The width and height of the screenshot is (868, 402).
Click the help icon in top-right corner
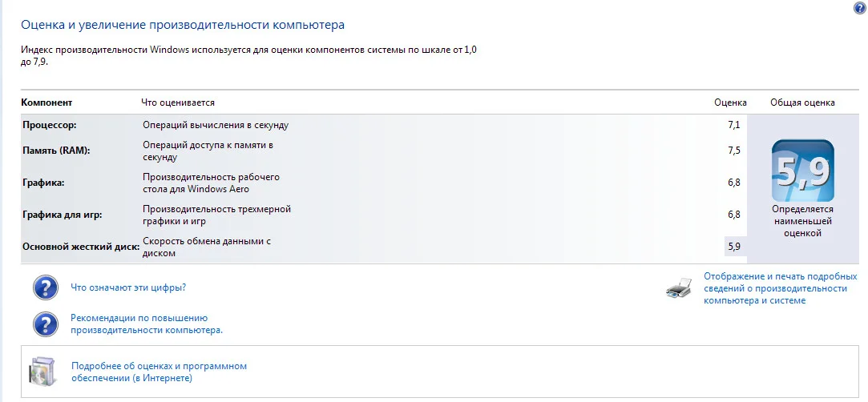(860, 6)
